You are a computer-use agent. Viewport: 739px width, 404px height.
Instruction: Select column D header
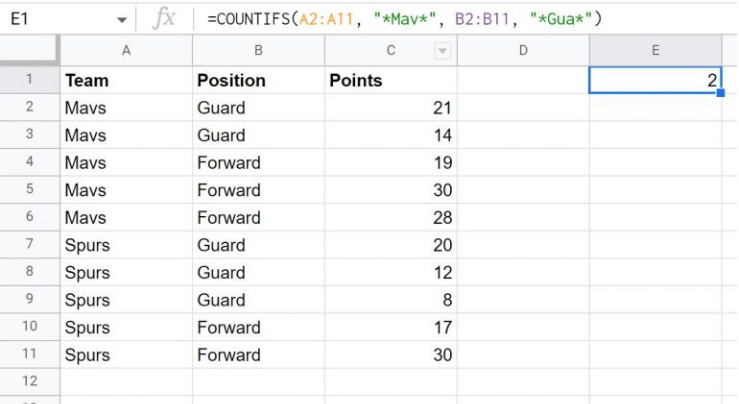(x=523, y=51)
